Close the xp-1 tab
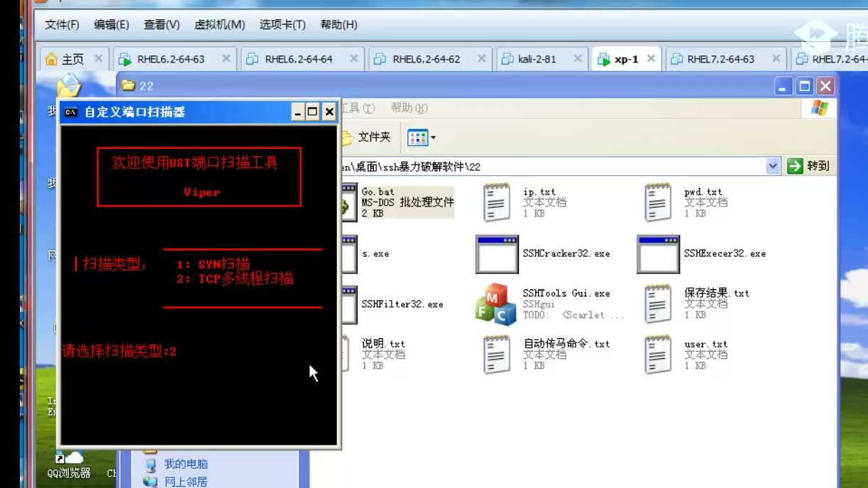The image size is (868, 488). point(651,59)
